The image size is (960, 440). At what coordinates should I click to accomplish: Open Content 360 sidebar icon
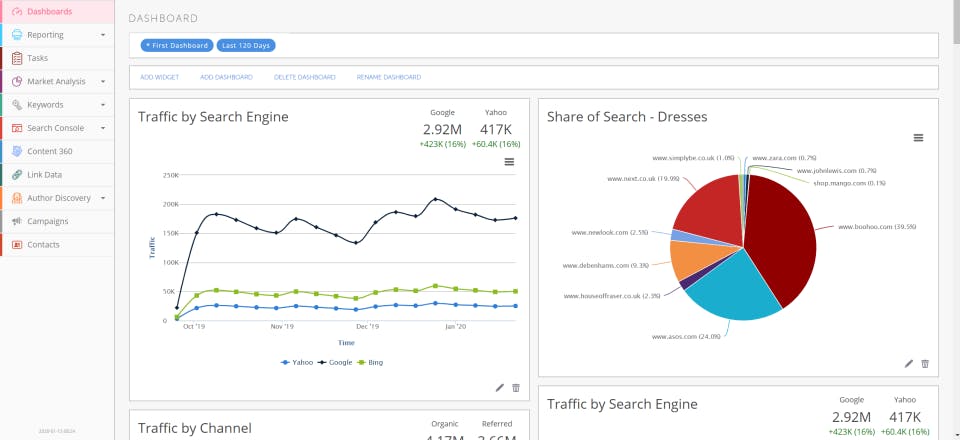17,151
